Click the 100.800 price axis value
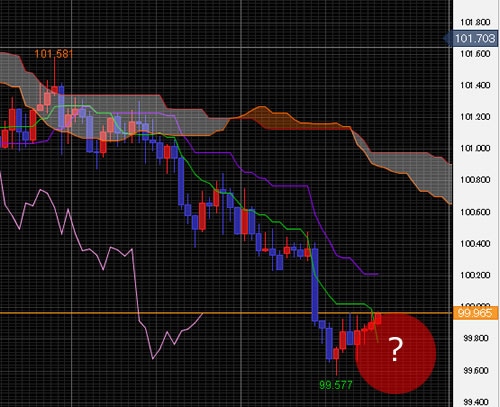 point(475,180)
